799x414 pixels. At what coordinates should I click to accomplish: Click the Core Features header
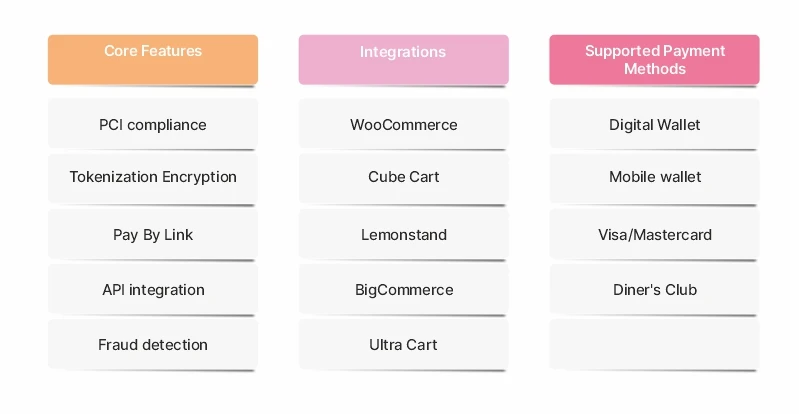point(153,52)
